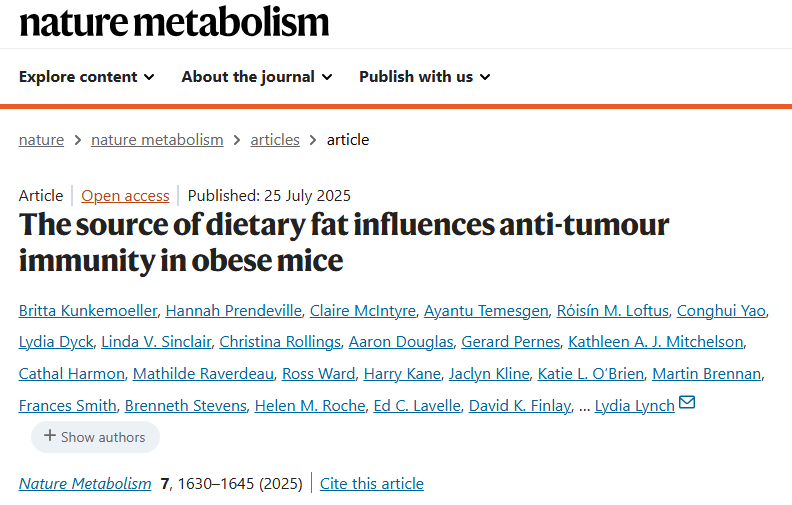Click author Katie L. O'Brien
This screenshot has width=792, height=505.
coord(590,374)
